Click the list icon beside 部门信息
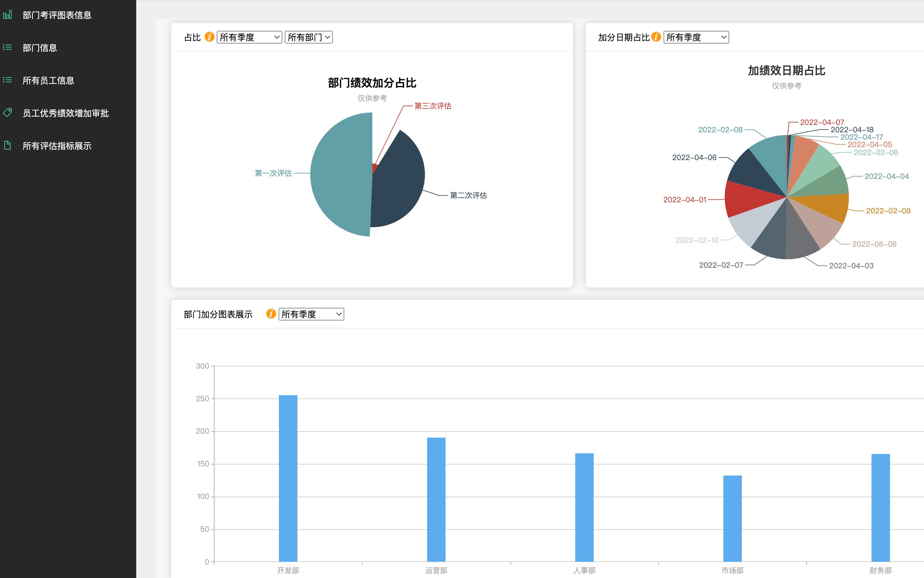The width and height of the screenshot is (924, 578). pyautogui.click(x=8, y=47)
